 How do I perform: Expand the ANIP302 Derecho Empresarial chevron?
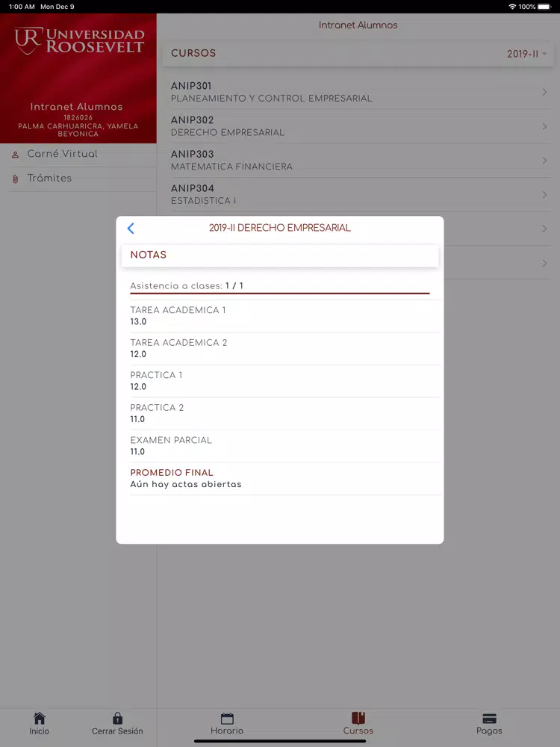tap(544, 126)
